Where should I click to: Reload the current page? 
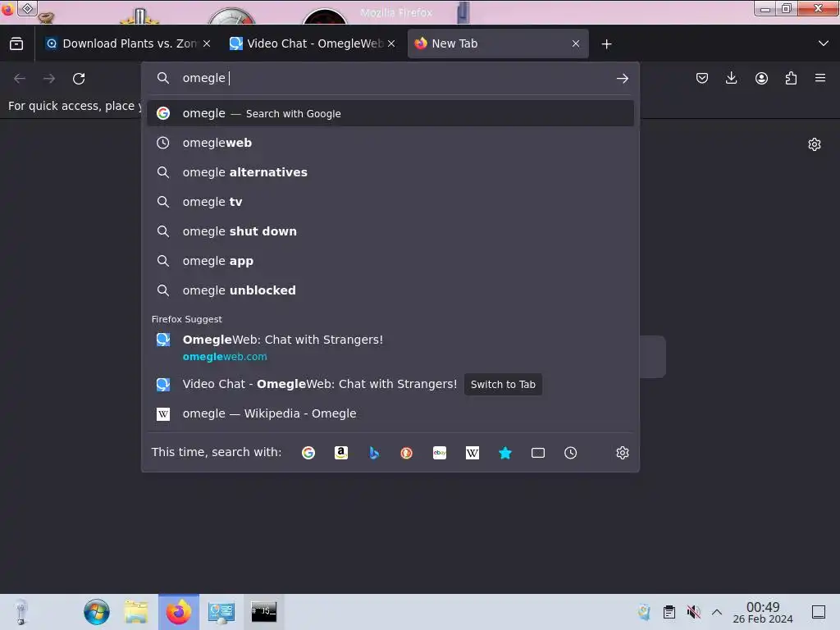(79, 78)
